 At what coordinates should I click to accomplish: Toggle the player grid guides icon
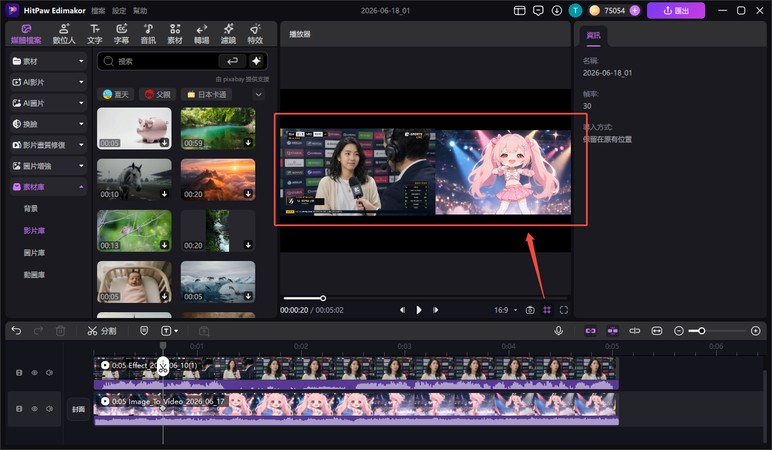point(547,310)
